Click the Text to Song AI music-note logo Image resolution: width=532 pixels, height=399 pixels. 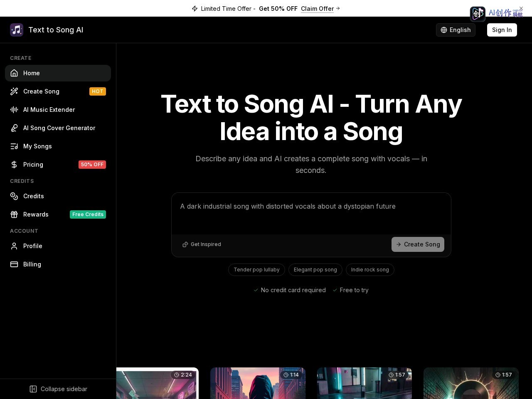click(x=17, y=30)
